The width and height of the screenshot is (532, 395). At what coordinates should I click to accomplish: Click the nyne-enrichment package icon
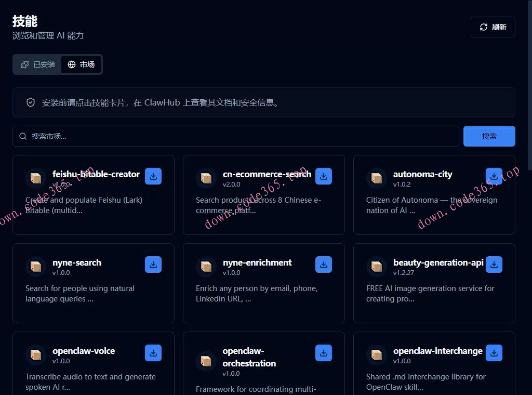click(206, 266)
